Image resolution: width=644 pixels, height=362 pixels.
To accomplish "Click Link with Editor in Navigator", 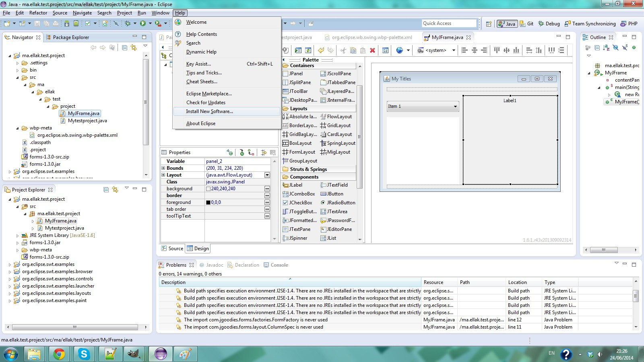I will point(134,47).
